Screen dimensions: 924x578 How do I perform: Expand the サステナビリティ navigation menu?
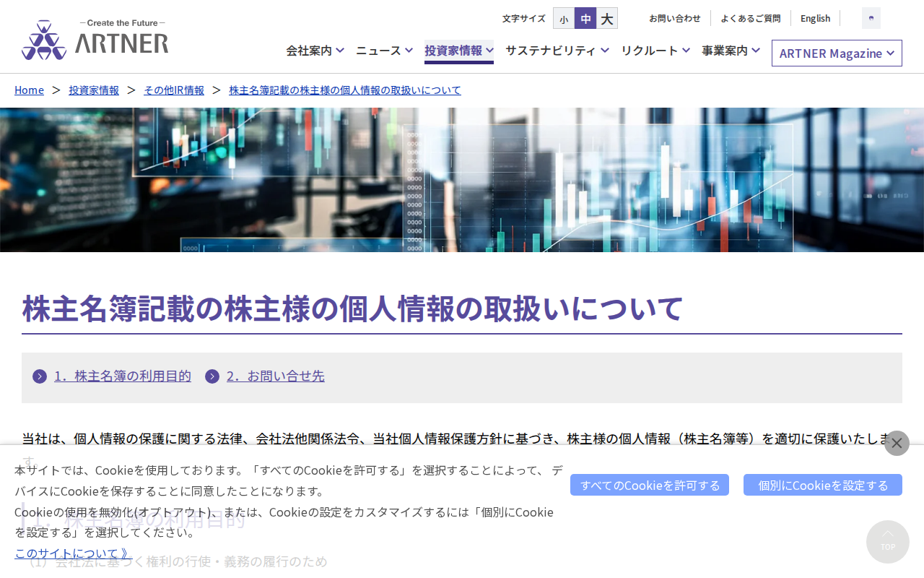(557, 51)
